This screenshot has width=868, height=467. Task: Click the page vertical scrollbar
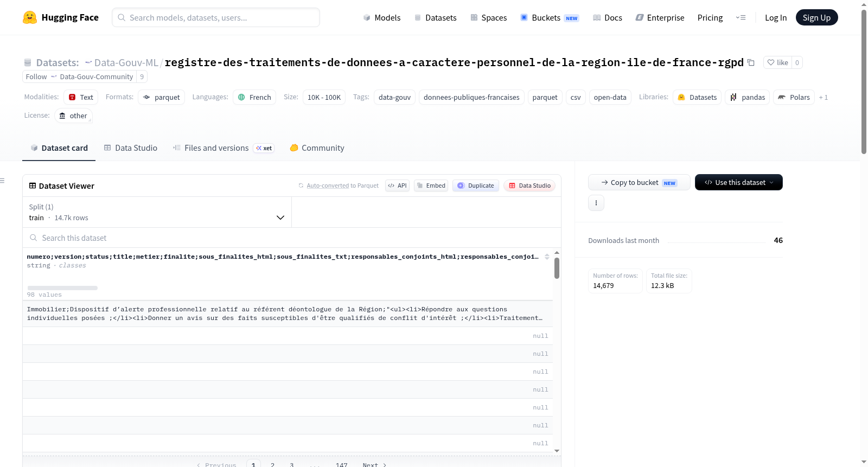pyautogui.click(x=864, y=81)
